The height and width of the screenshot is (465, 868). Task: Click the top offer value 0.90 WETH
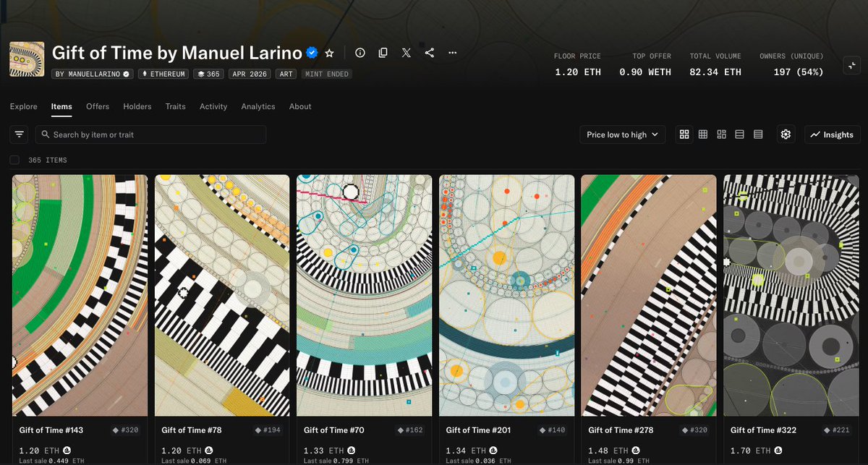(x=645, y=72)
